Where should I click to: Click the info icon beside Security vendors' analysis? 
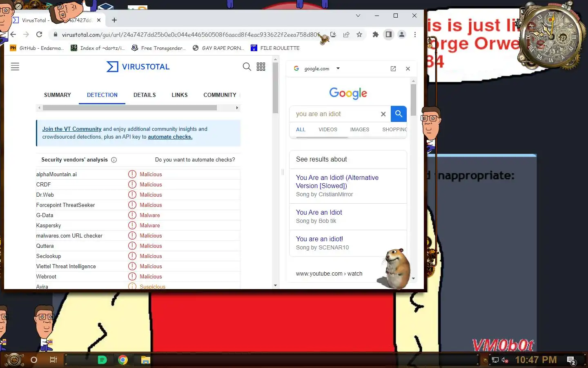[114, 160]
